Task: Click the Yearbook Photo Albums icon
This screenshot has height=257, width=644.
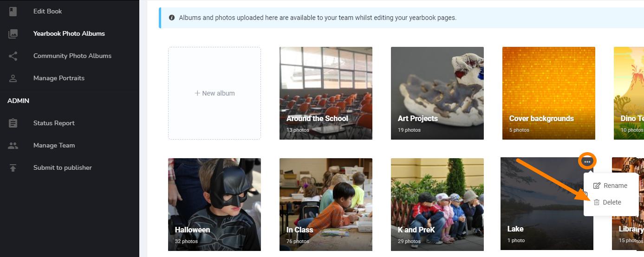Action: pos(13,33)
